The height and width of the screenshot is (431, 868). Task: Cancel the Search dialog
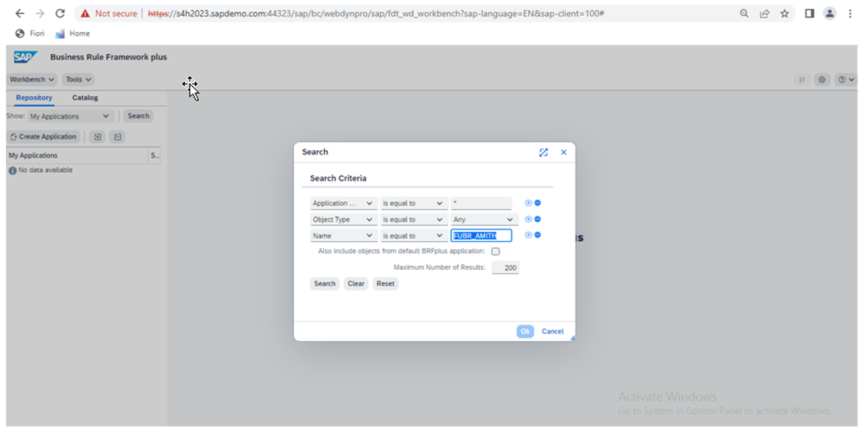[552, 332]
